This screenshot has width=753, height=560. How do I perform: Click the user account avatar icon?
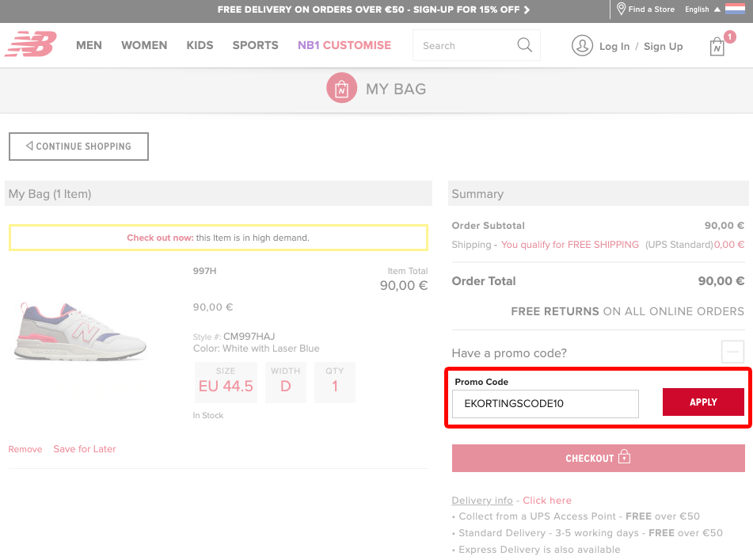pyautogui.click(x=582, y=46)
